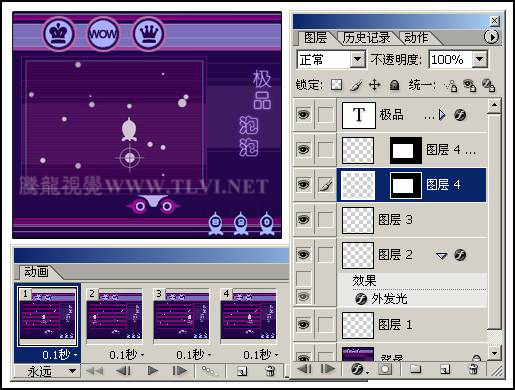Click opacity value field 100%
Viewport: 515px width, 390px height.
point(450,60)
